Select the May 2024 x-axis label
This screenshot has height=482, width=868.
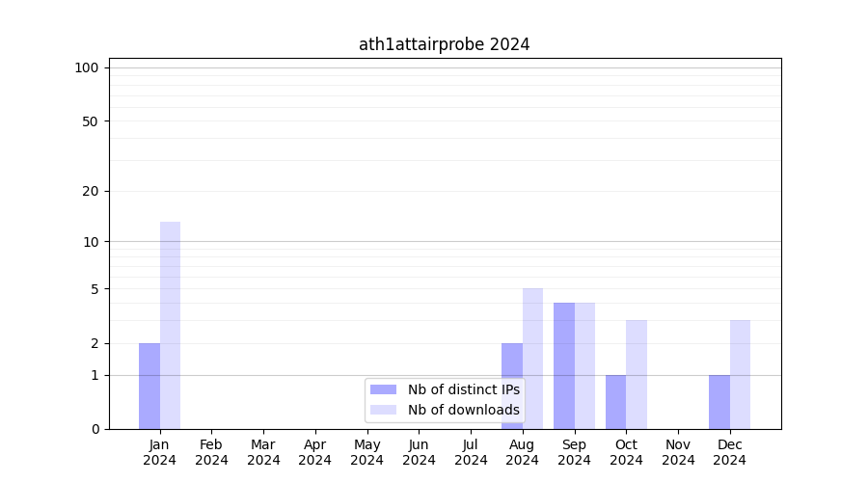(x=366, y=452)
